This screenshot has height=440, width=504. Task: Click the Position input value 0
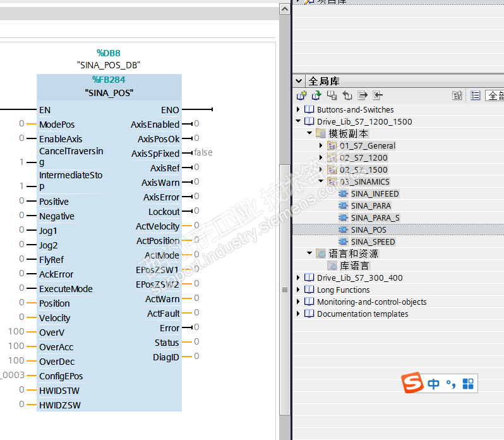[21, 302]
